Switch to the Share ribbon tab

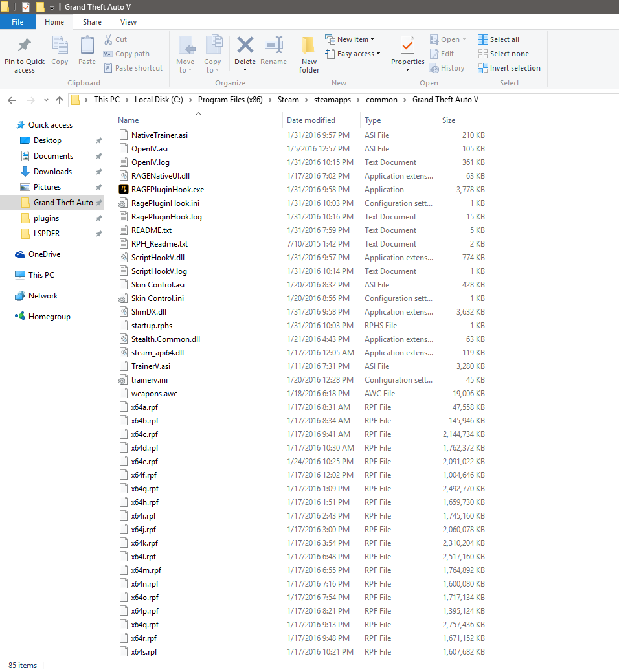(92, 22)
